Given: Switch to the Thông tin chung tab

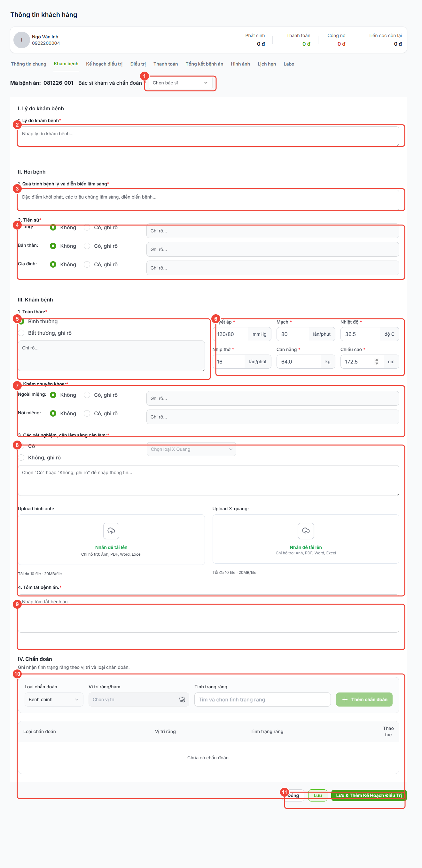Looking at the screenshot, I should [29, 64].
